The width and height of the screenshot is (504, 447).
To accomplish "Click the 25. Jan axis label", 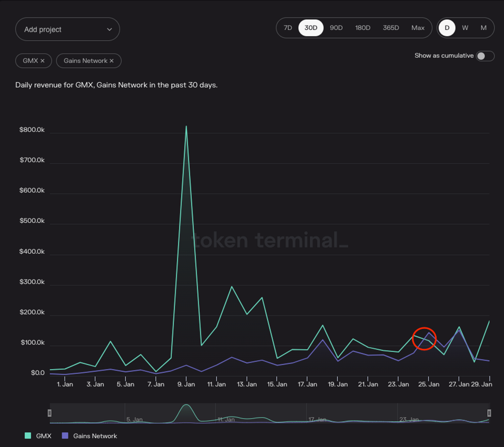I will point(429,384).
